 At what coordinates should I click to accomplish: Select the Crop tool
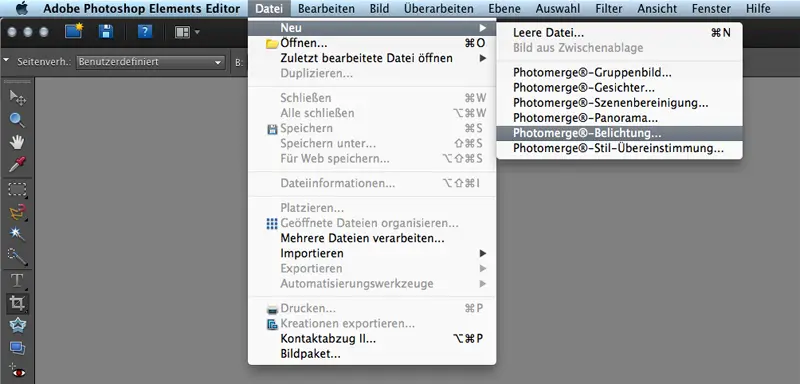17,303
